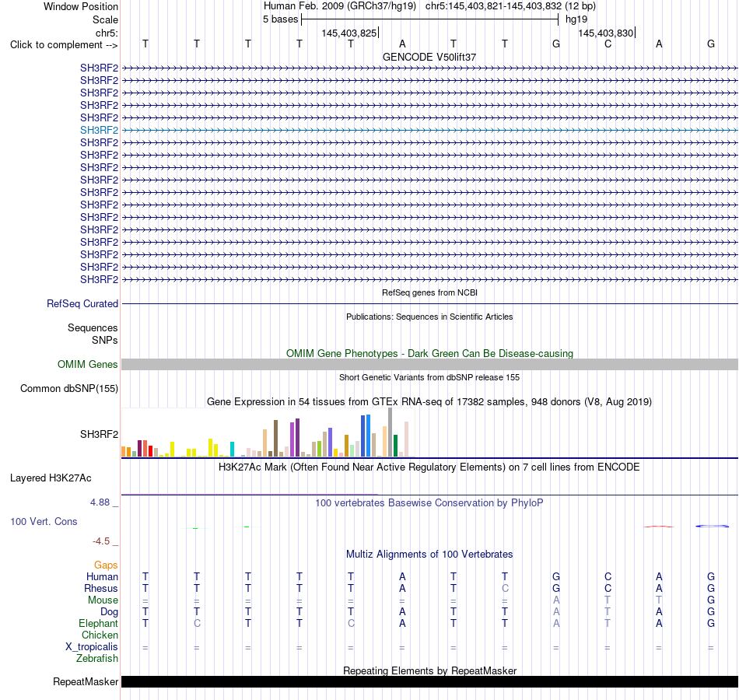Click the '5 bases' scale label
739x700 pixels.
280,19
